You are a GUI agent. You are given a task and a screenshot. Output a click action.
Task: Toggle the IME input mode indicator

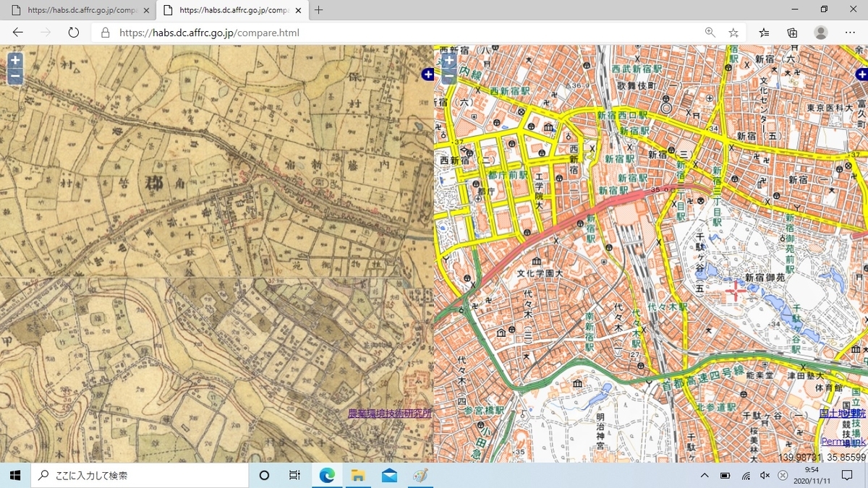coord(782,475)
